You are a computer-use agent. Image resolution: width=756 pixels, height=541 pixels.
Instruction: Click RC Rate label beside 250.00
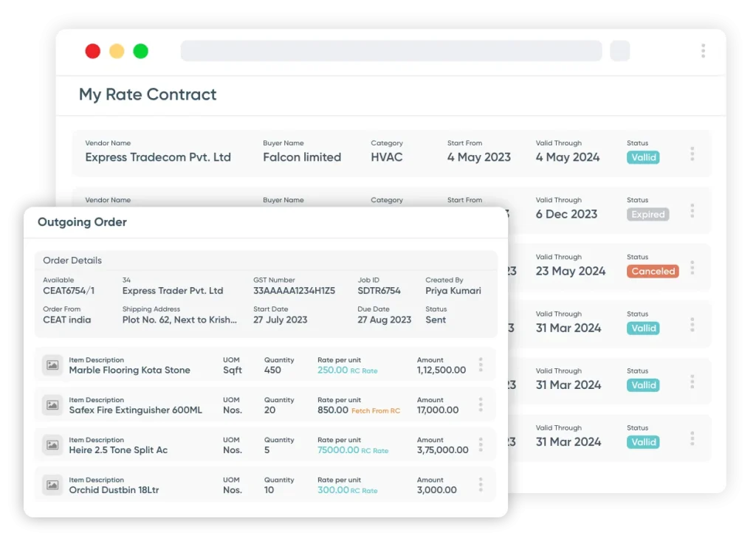click(x=363, y=371)
